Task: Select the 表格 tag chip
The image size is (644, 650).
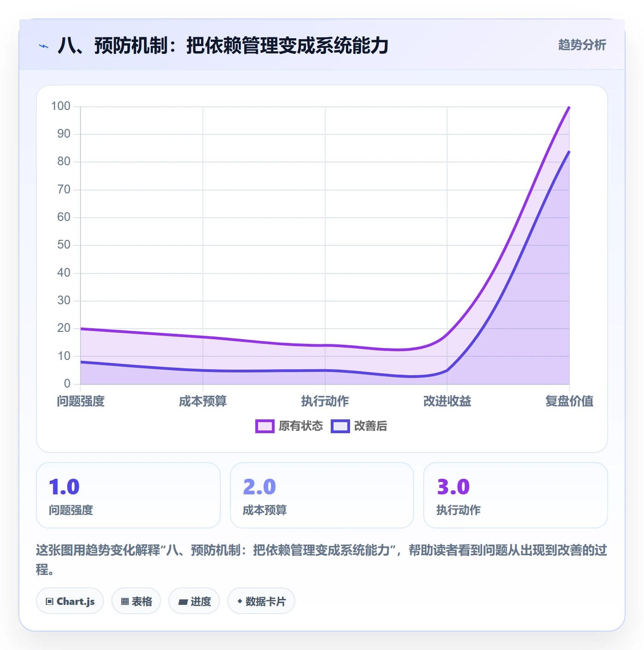Action: click(x=136, y=601)
